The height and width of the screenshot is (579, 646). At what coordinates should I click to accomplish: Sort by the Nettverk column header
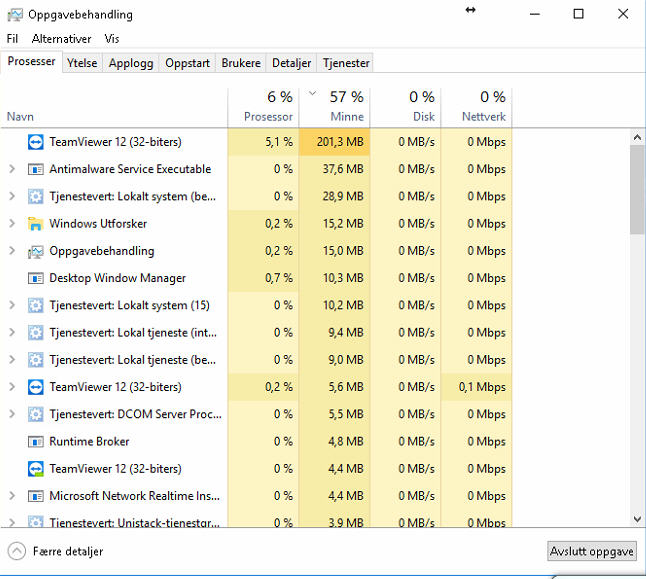point(477,107)
